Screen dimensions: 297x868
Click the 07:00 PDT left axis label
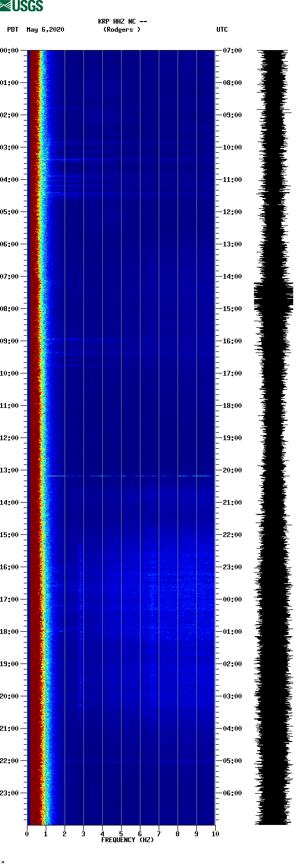pos(9,277)
